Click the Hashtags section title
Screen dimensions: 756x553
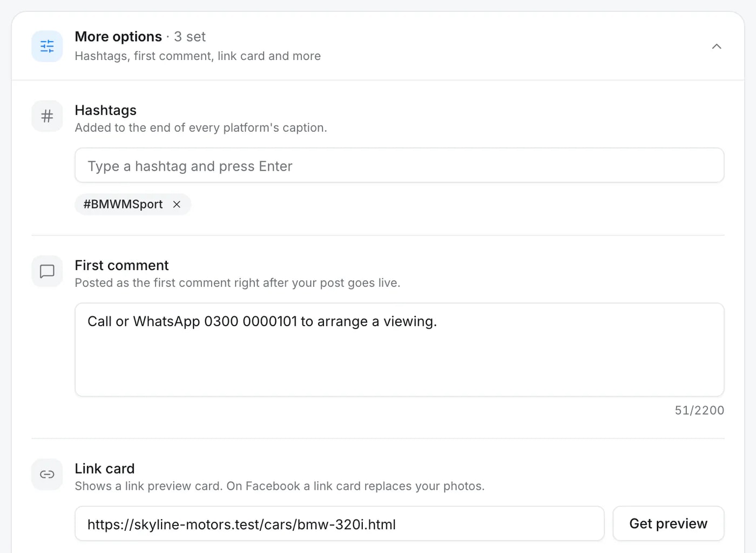pos(105,110)
